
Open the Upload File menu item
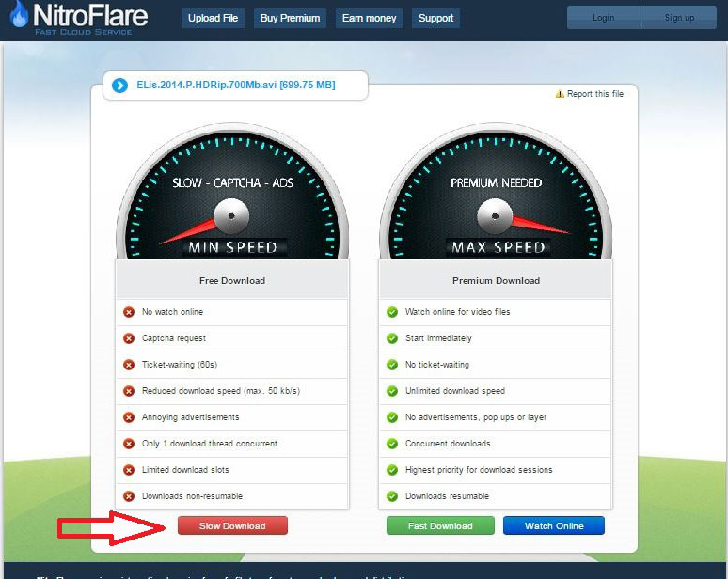point(214,18)
